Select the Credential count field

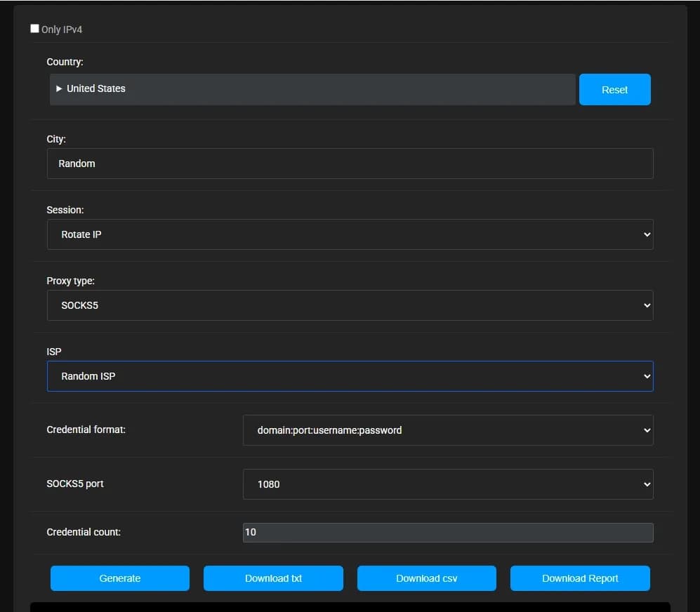pos(447,532)
